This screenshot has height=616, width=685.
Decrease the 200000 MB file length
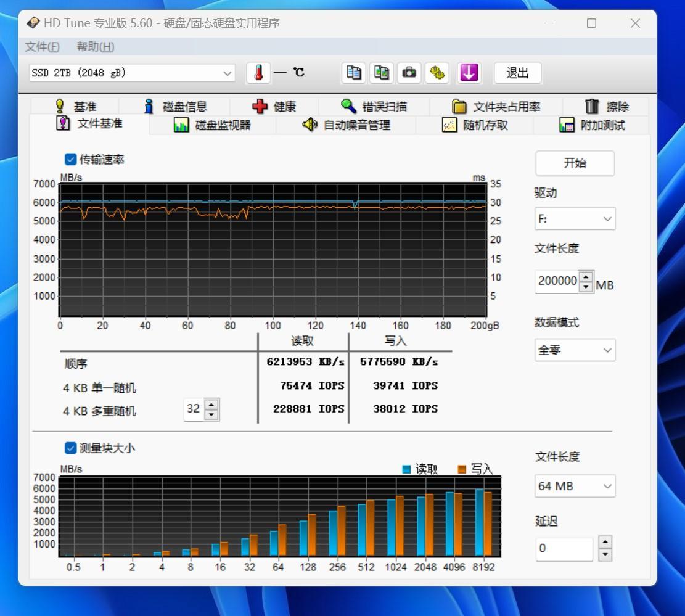(x=586, y=287)
